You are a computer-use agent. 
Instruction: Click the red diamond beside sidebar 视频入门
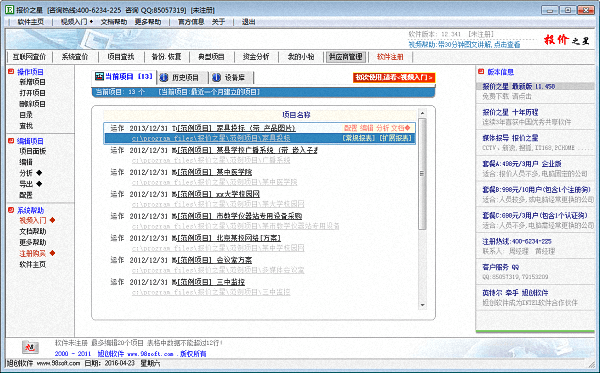[52, 220]
